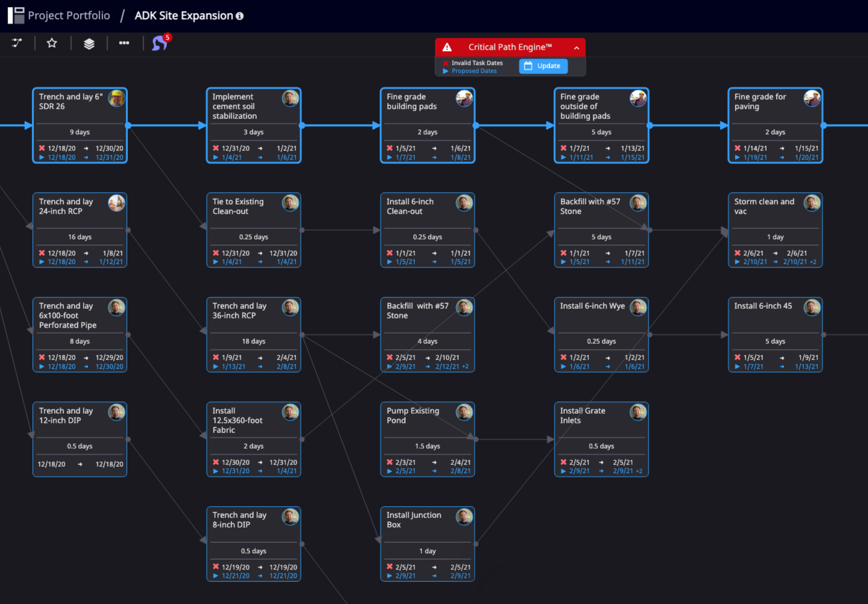The image size is (868, 604).
Task: Select the ADK Site Expansion breadcrumb title
Action: (x=184, y=15)
